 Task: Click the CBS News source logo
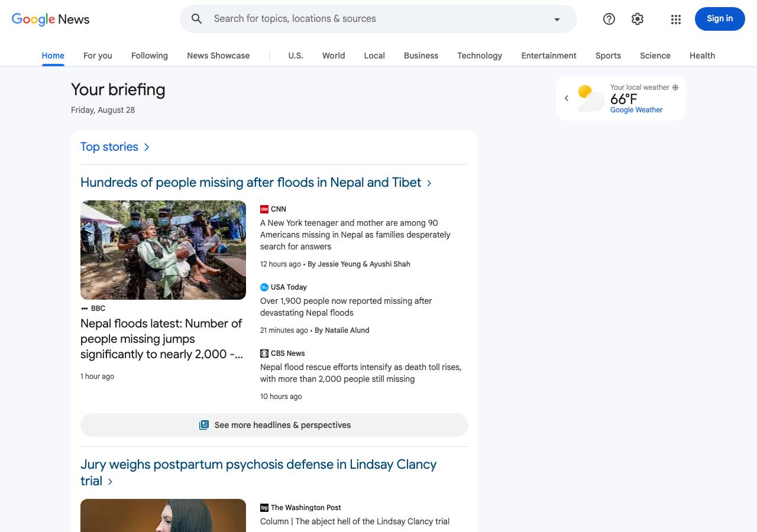264,353
